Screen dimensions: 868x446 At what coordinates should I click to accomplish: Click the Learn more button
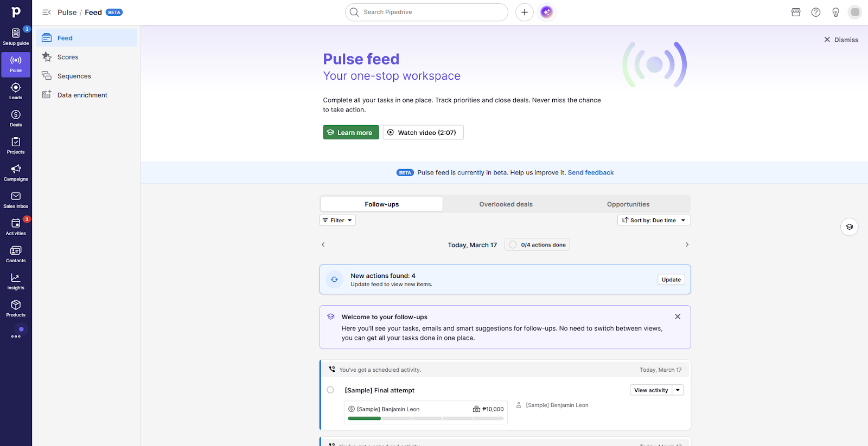pyautogui.click(x=351, y=132)
